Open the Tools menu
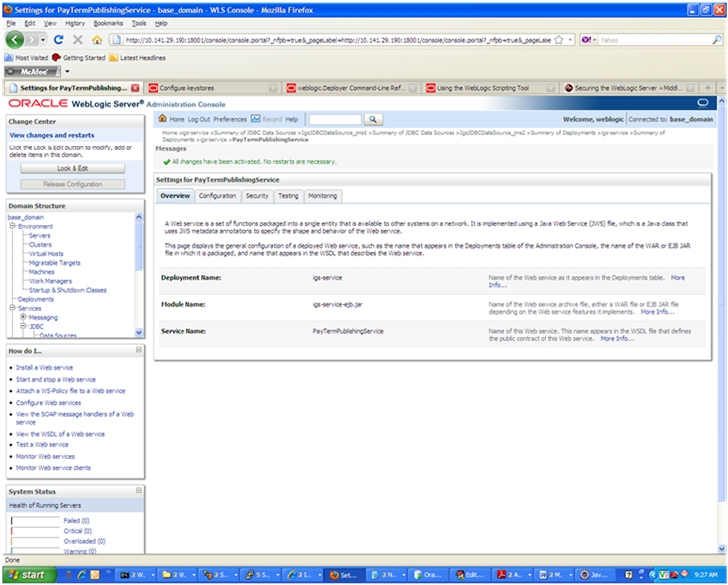Image resolution: width=728 pixels, height=585 pixels. [139, 23]
